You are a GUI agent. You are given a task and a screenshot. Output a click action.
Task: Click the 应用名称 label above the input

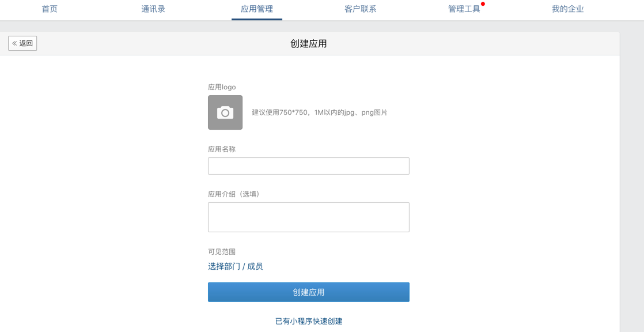(x=222, y=149)
